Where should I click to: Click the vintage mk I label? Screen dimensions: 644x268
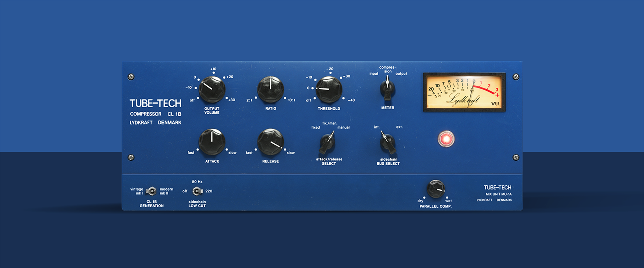[137, 191]
